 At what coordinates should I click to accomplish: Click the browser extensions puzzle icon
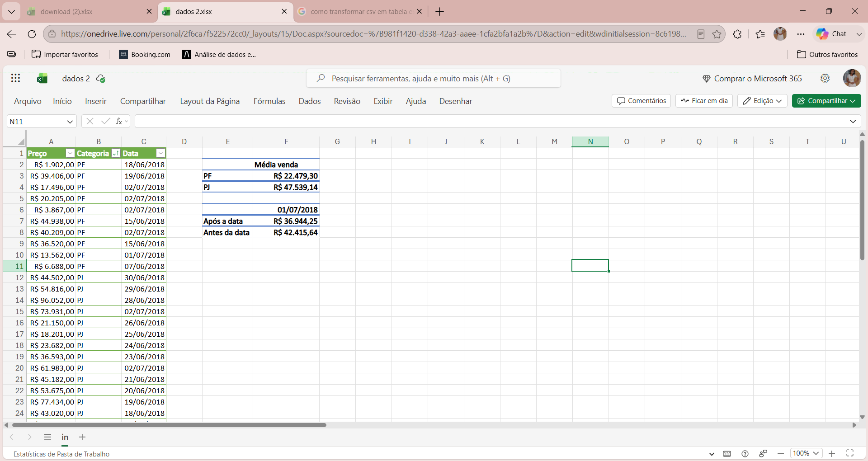(737, 34)
